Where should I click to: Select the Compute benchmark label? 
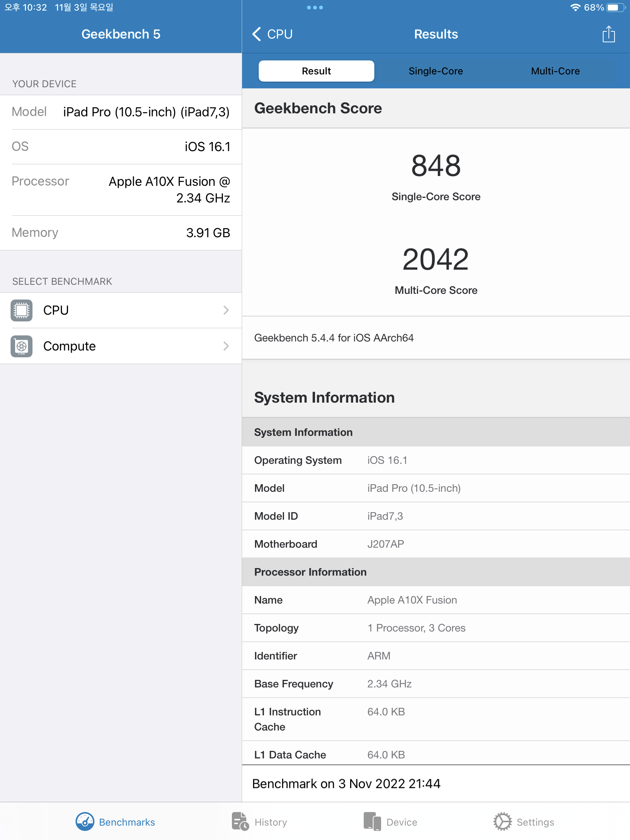coord(69,346)
